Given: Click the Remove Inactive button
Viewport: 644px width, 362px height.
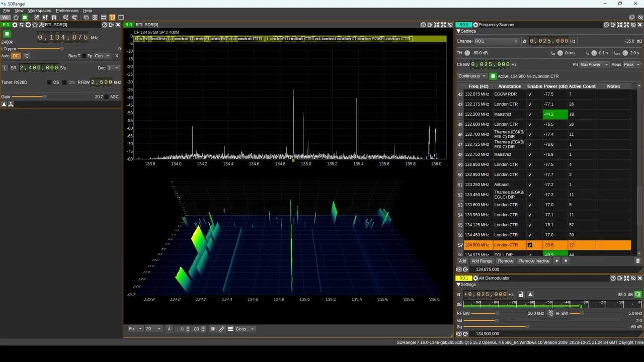Looking at the screenshot, I should click(x=534, y=261).
